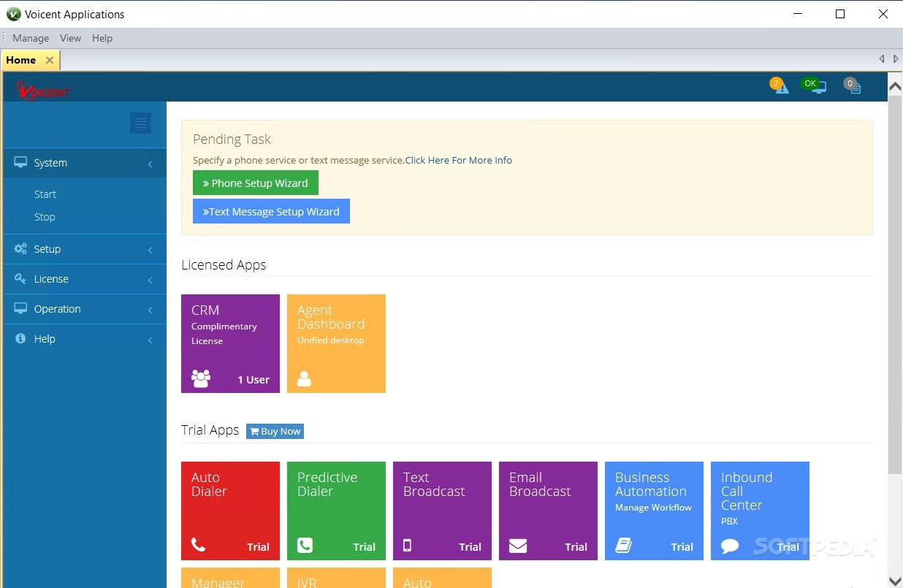Open the Business Automation tile
The width and height of the screenshot is (903, 588).
pyautogui.click(x=654, y=511)
